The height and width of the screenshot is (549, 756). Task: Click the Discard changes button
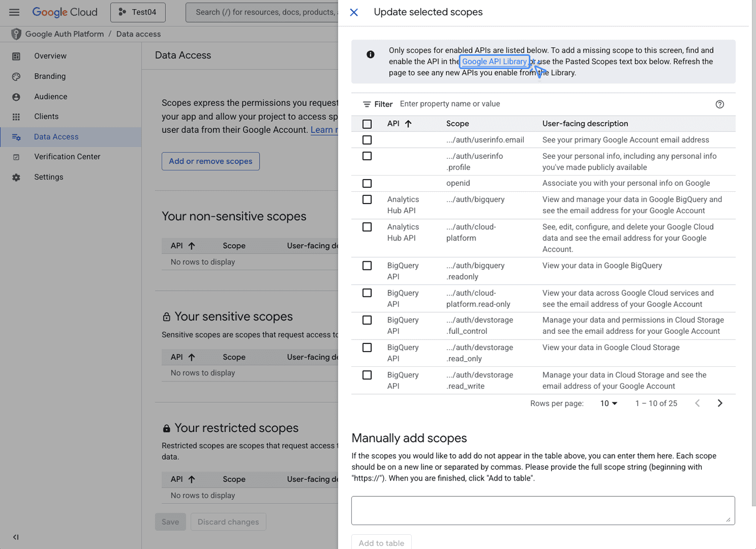click(228, 522)
